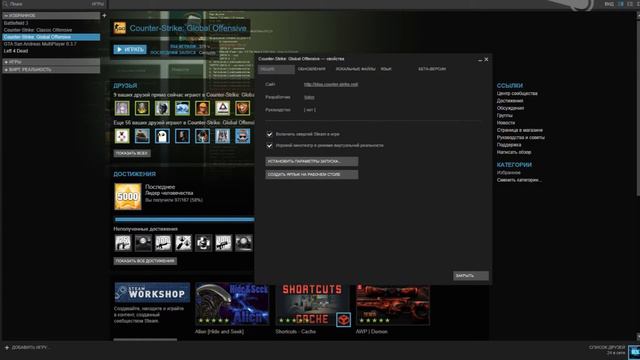This screenshot has height=360, width=640.
Task: Open the blog.counter-strike.net site link
Action: 331,84
